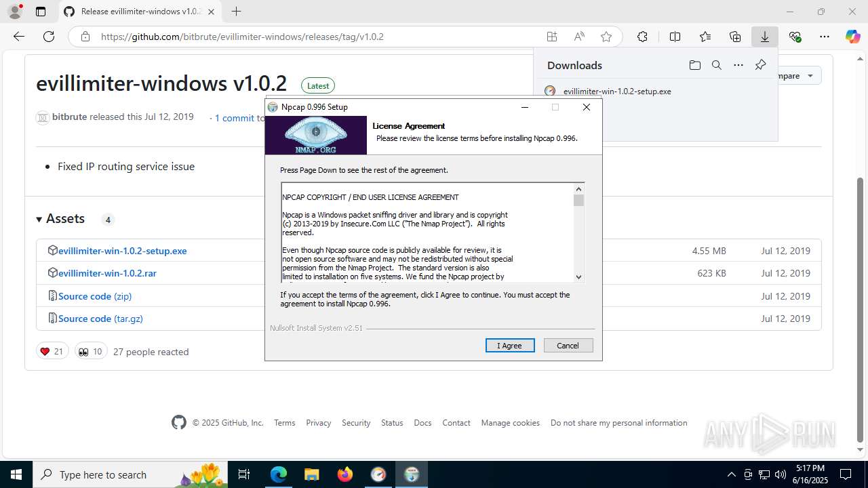Click the taskbar search box
The height and width of the screenshot is (488, 868).
[131, 474]
